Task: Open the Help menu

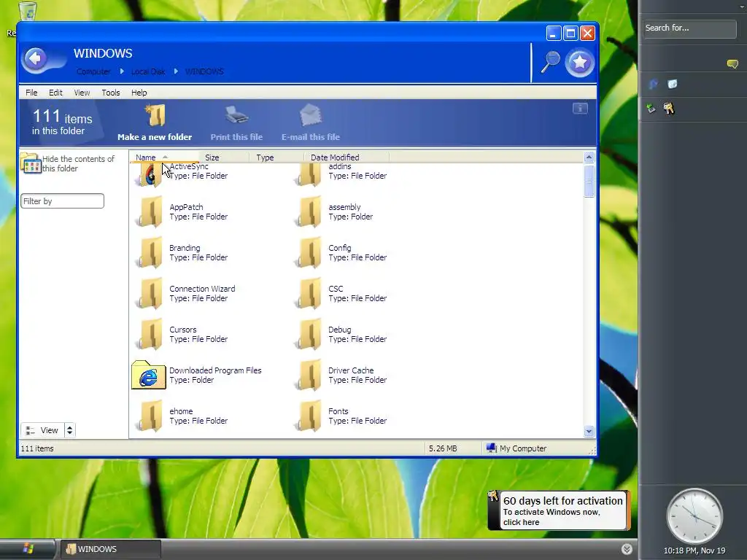Action: coord(139,93)
